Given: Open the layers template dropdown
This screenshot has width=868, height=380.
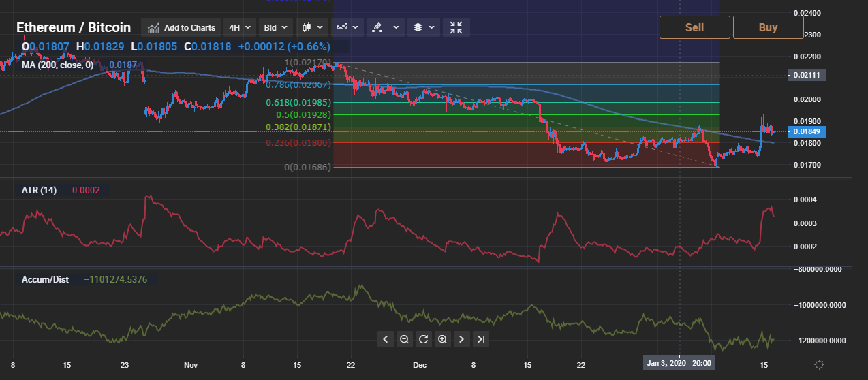Looking at the screenshot, I should [x=423, y=27].
